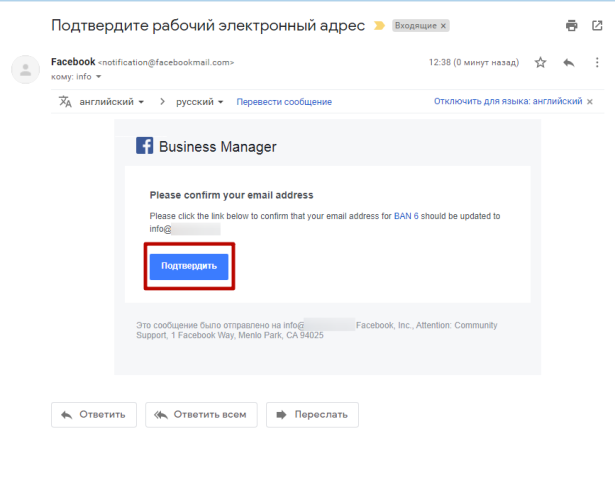This screenshot has width=615, height=480.
Task: Open the three-dot more options menu
Action: [597, 62]
